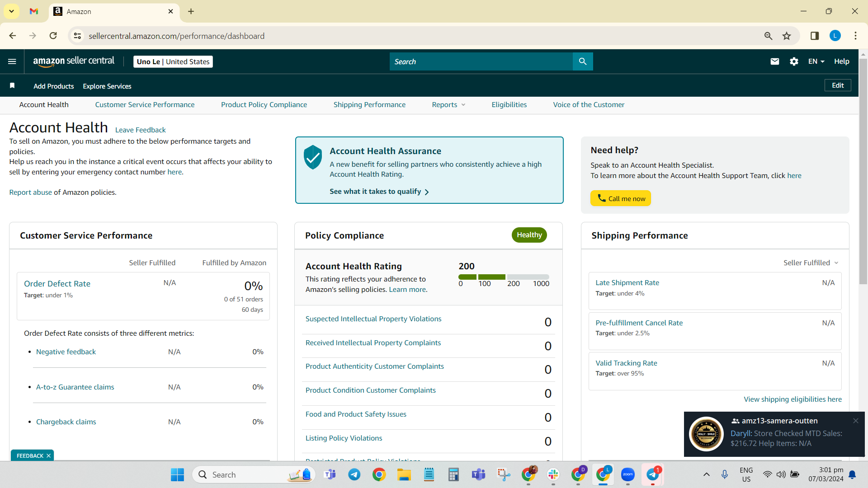Show hidden system tray icons
Viewport: 868px width, 488px height.
(706, 474)
